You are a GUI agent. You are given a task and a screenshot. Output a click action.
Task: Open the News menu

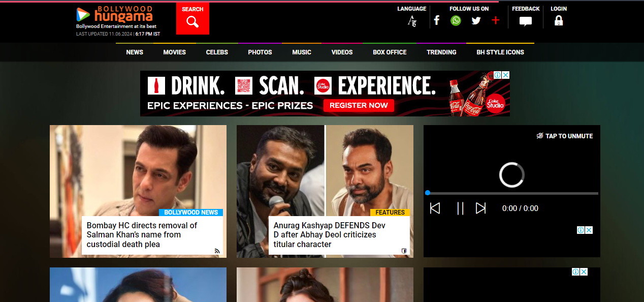[x=135, y=52]
